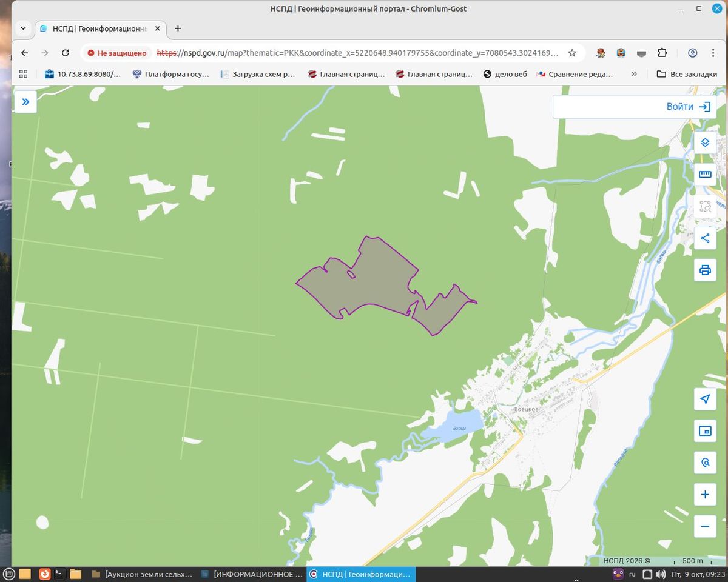Switch to the НСПД Геоинформационный tab
The height and width of the screenshot is (582, 728).
tap(101, 28)
